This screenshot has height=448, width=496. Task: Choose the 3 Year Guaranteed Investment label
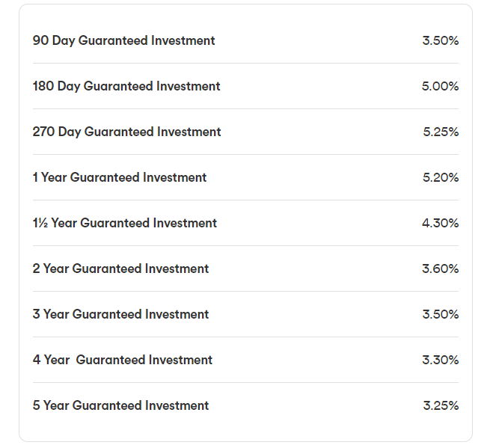[x=120, y=314]
